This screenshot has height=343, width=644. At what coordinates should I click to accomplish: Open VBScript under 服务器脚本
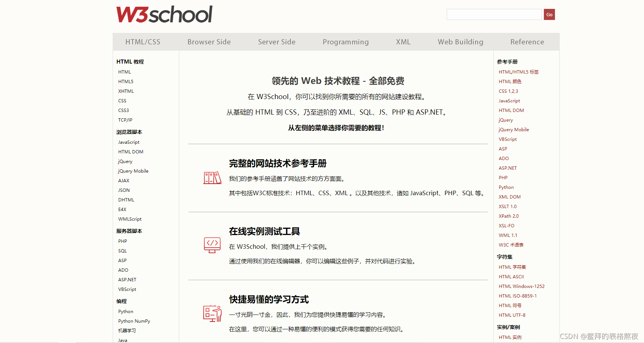pos(127,289)
